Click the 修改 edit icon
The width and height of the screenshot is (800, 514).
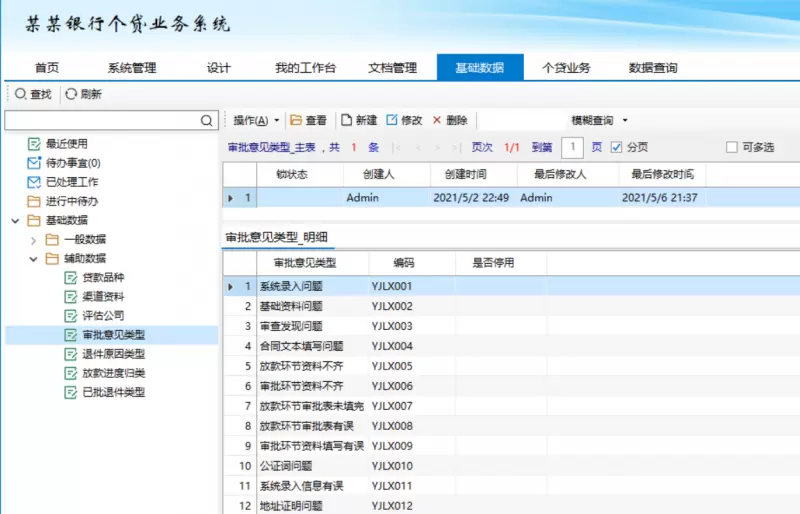click(392, 120)
